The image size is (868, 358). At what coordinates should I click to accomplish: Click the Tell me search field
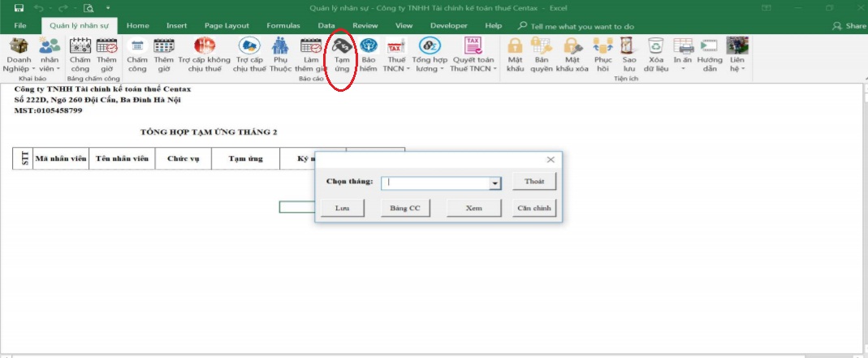[x=581, y=26]
